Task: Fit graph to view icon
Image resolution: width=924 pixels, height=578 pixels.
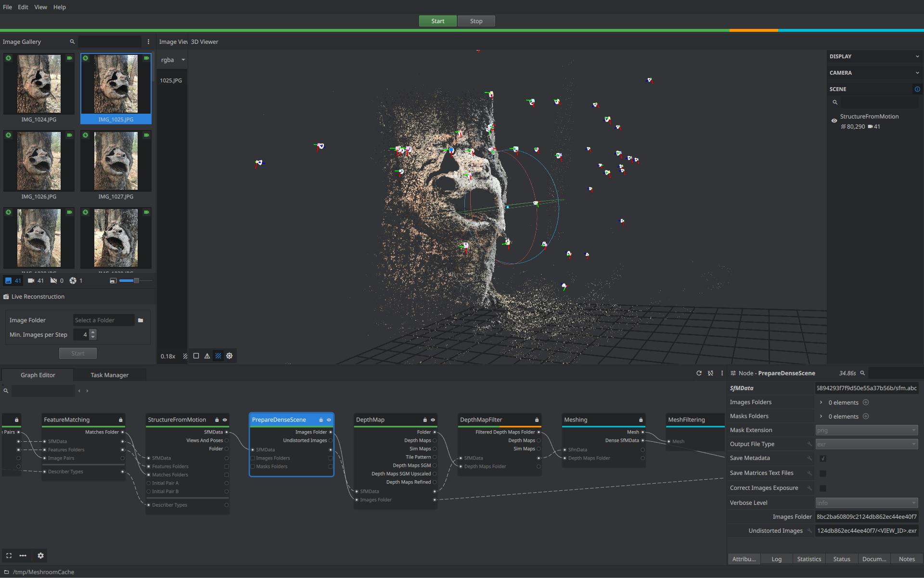Action: (x=9, y=555)
